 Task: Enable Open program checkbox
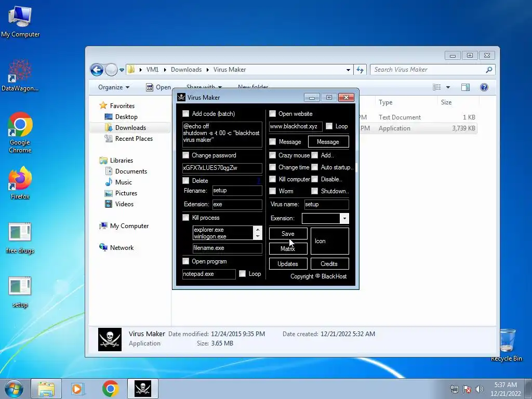pos(185,261)
